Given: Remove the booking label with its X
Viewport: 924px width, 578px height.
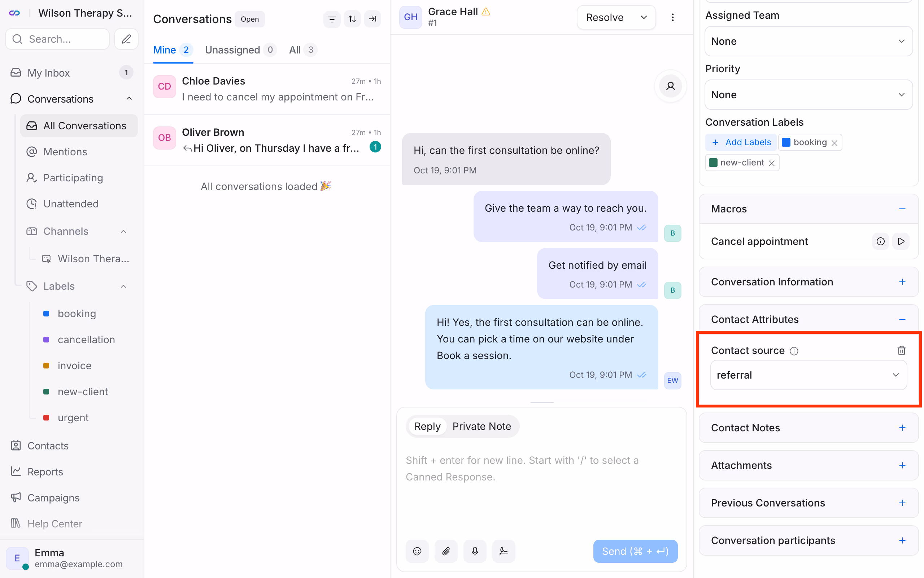Looking at the screenshot, I should [834, 143].
